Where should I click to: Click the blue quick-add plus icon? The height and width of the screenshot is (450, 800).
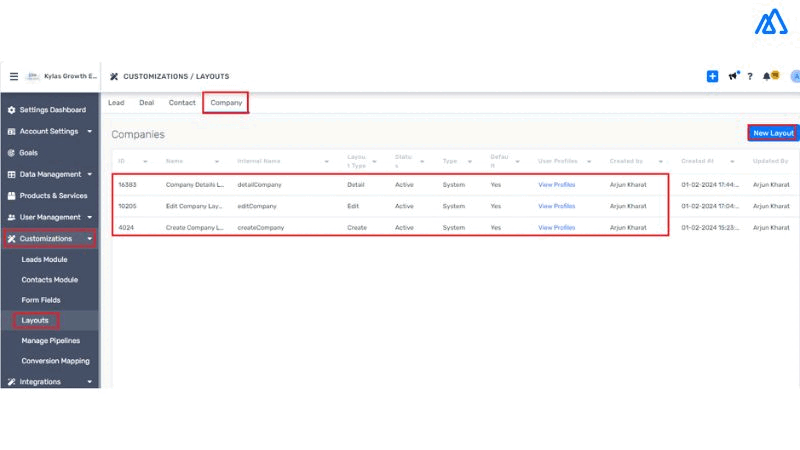712,76
